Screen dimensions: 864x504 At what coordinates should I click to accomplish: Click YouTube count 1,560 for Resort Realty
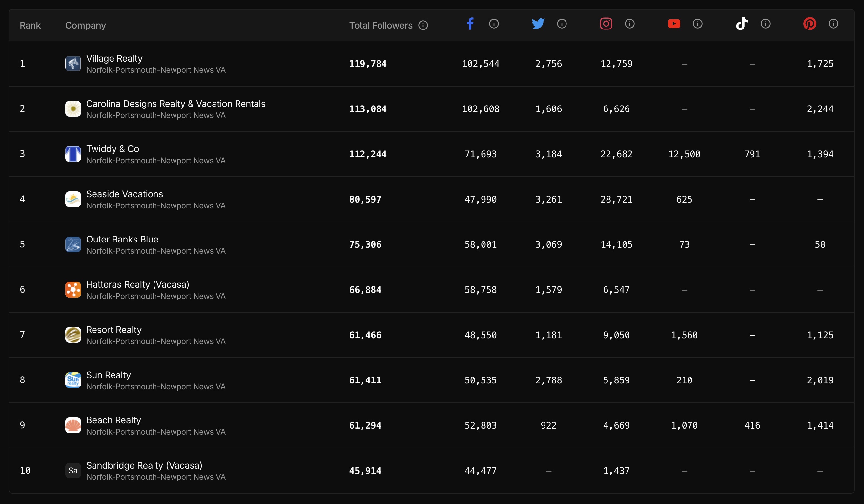click(684, 335)
